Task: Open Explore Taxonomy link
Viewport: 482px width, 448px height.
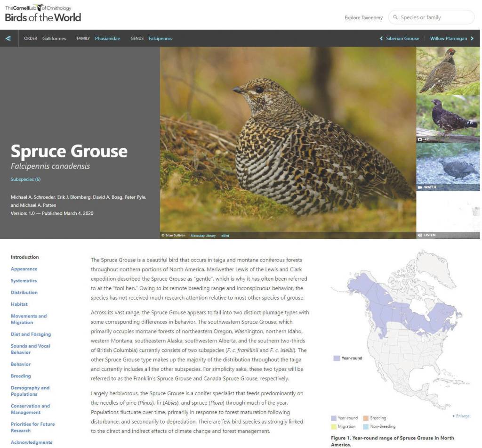Action: pyautogui.click(x=363, y=18)
